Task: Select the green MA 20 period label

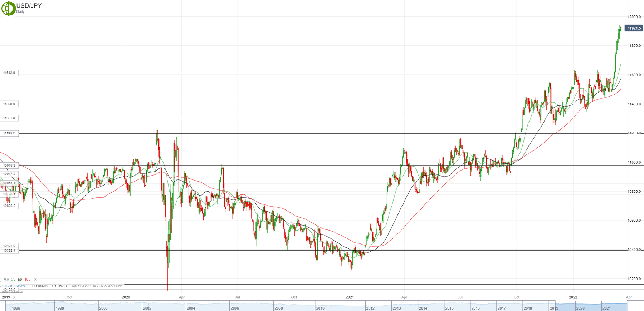Action: point(13,280)
